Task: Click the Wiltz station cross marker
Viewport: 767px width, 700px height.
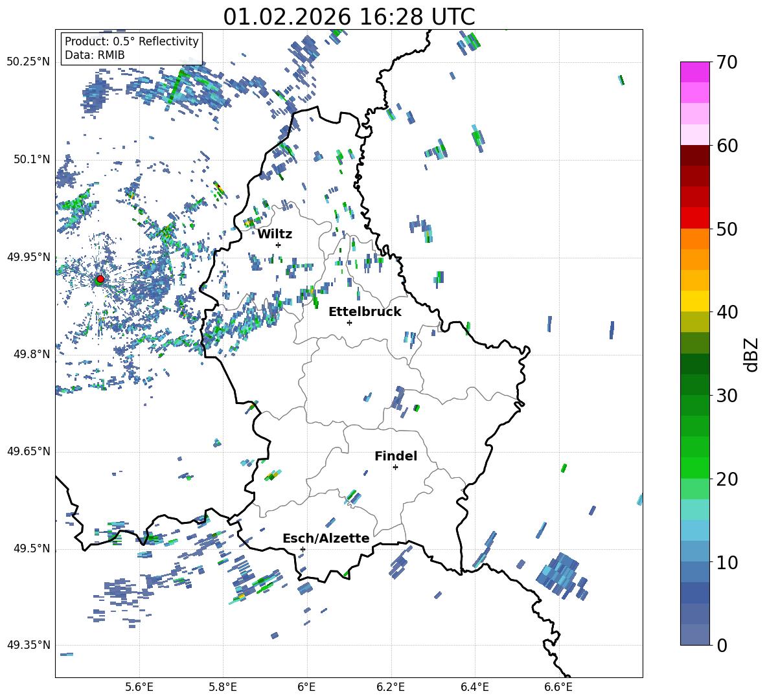Action: [x=278, y=245]
